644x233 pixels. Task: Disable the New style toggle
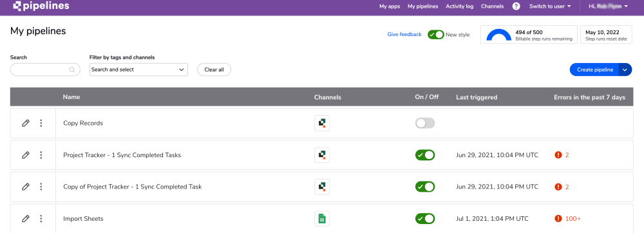(x=436, y=35)
